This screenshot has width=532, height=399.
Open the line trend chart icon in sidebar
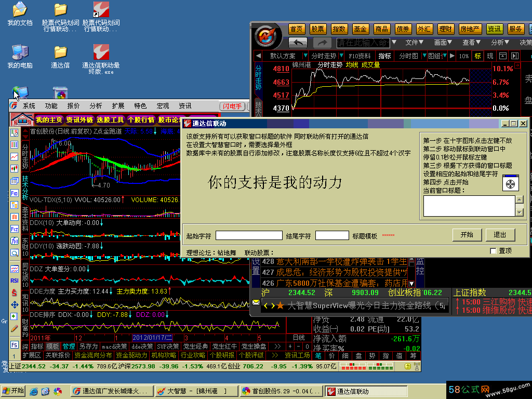[14, 156]
